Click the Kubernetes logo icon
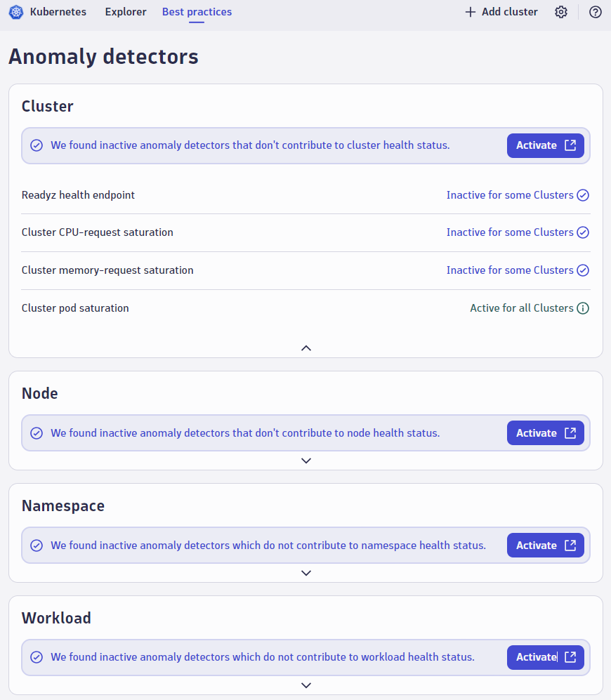The width and height of the screenshot is (611, 700). tap(16, 12)
